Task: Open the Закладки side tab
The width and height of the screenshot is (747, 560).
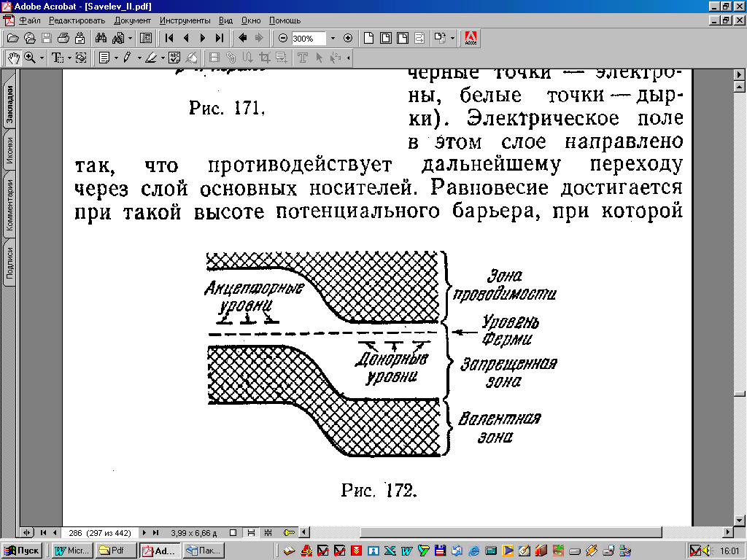Action: pos(9,104)
